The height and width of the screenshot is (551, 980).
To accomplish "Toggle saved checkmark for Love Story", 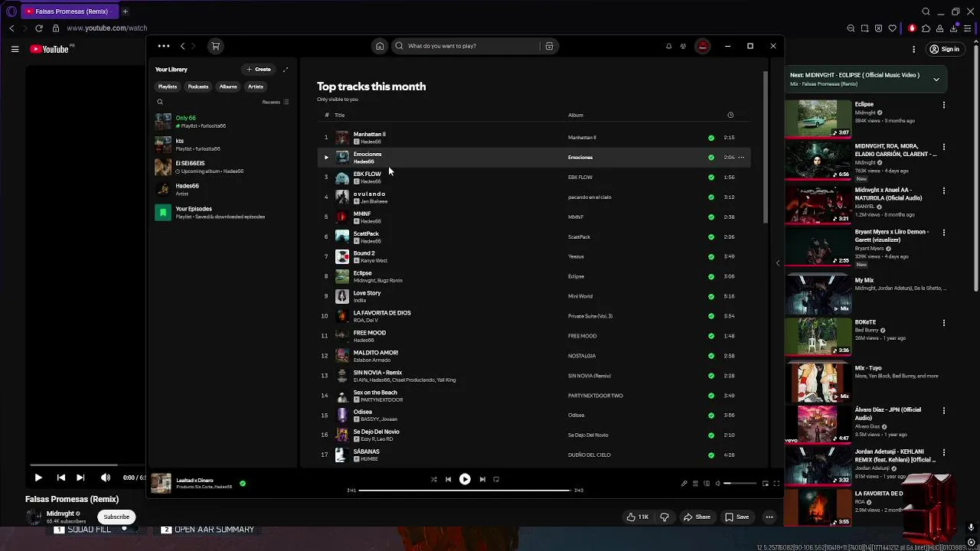I will (x=711, y=296).
